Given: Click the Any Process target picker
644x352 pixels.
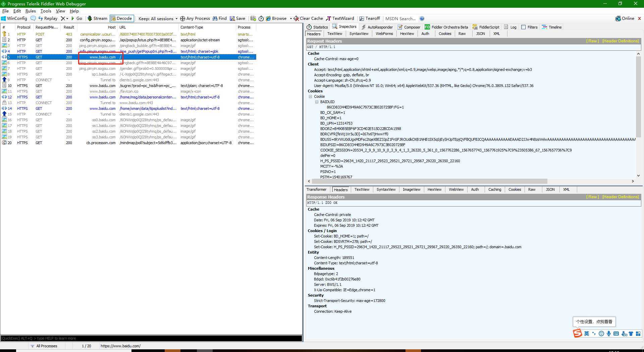Looking at the screenshot, I should [x=195, y=18].
